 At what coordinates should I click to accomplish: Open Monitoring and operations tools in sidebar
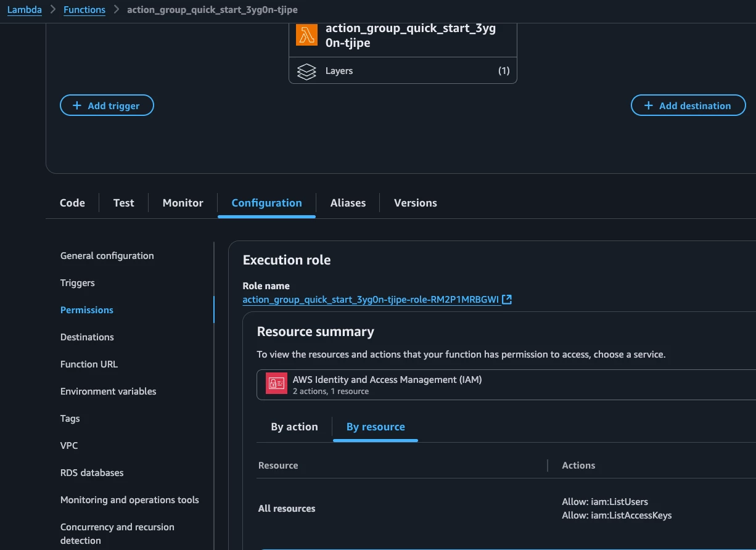(x=129, y=500)
